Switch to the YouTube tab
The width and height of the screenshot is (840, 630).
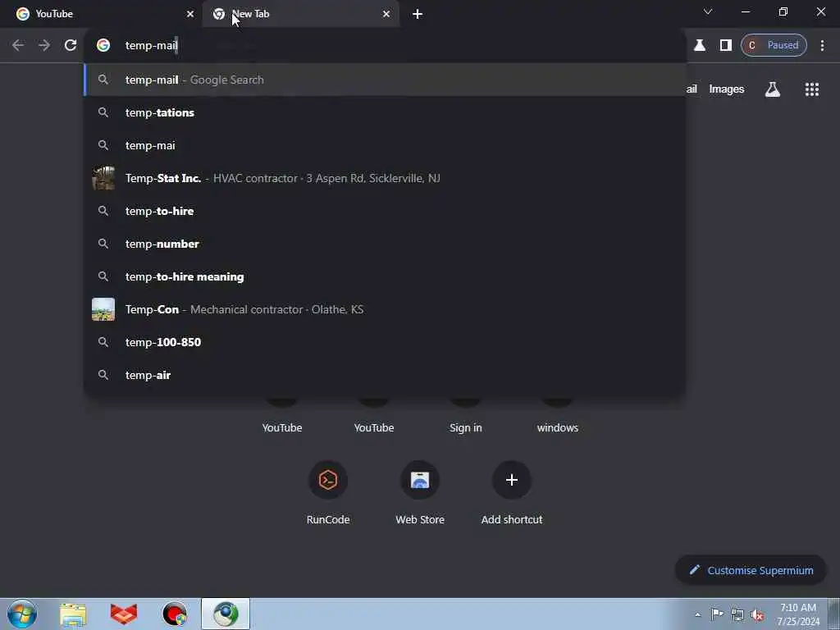(x=102, y=14)
